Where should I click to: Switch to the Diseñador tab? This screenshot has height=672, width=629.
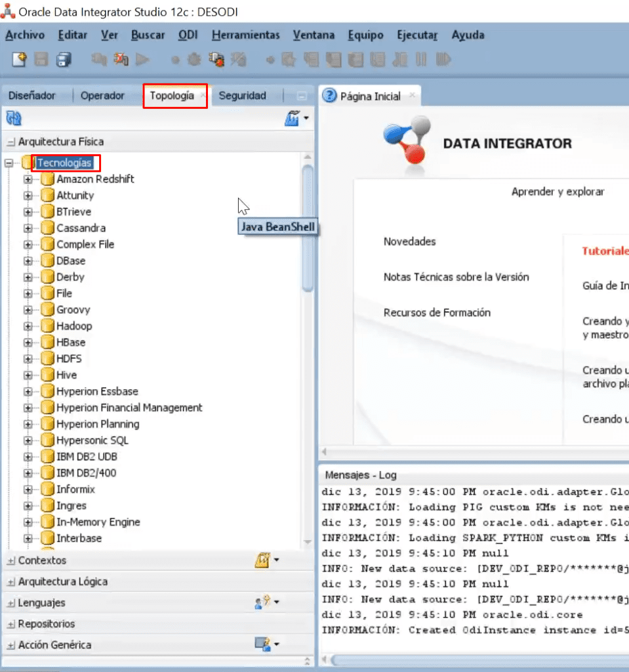31,96
